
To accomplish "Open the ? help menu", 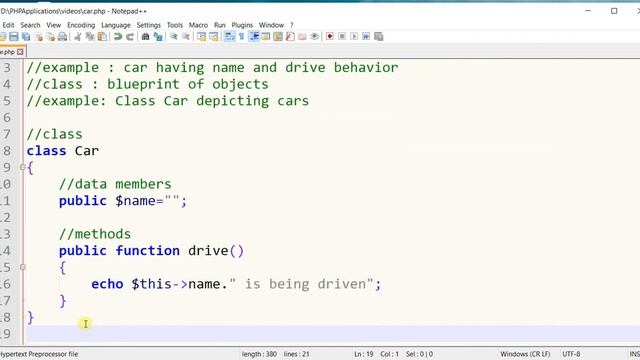I will pos(292,25).
